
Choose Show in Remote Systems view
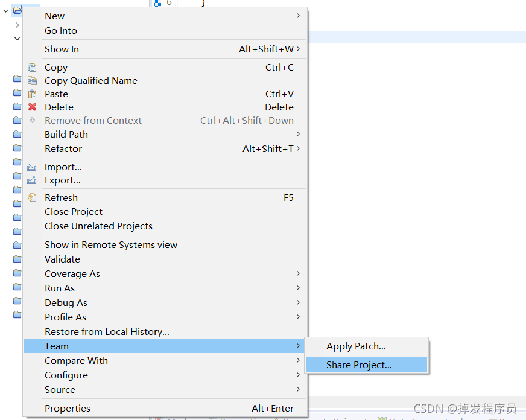166,245
